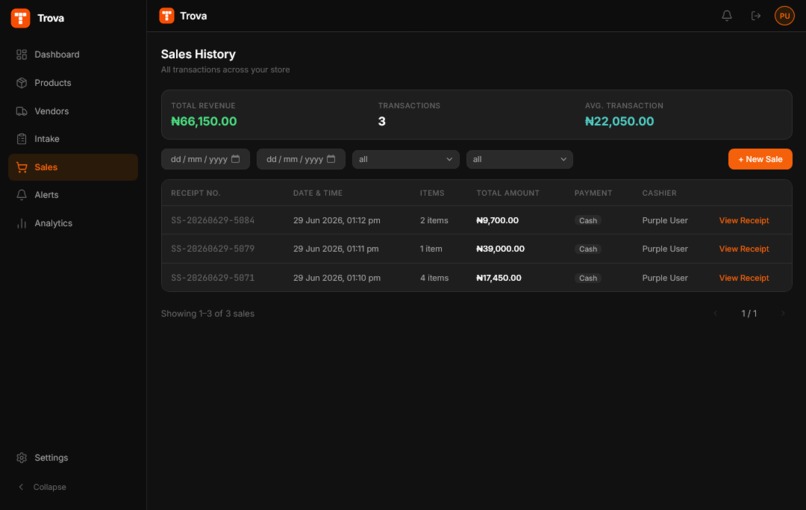This screenshot has height=510, width=806.
Task: Click receipt number SS-20260629-5871
Action: [213, 278]
